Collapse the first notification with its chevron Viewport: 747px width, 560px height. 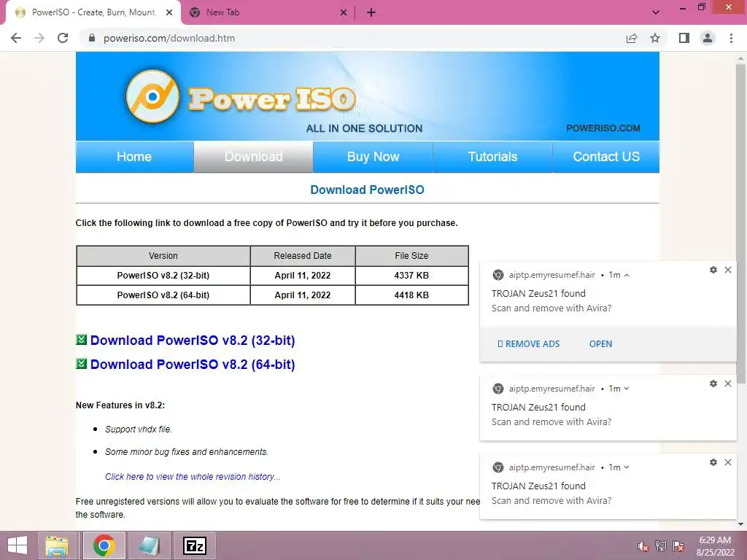point(627,275)
